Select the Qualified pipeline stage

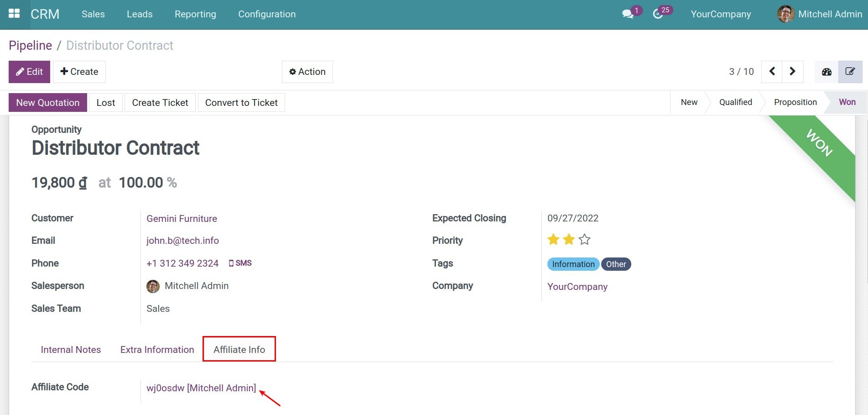(735, 102)
